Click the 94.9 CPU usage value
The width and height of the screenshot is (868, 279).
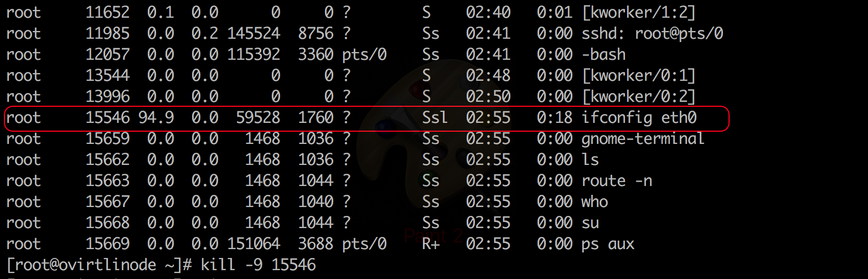coord(156,117)
